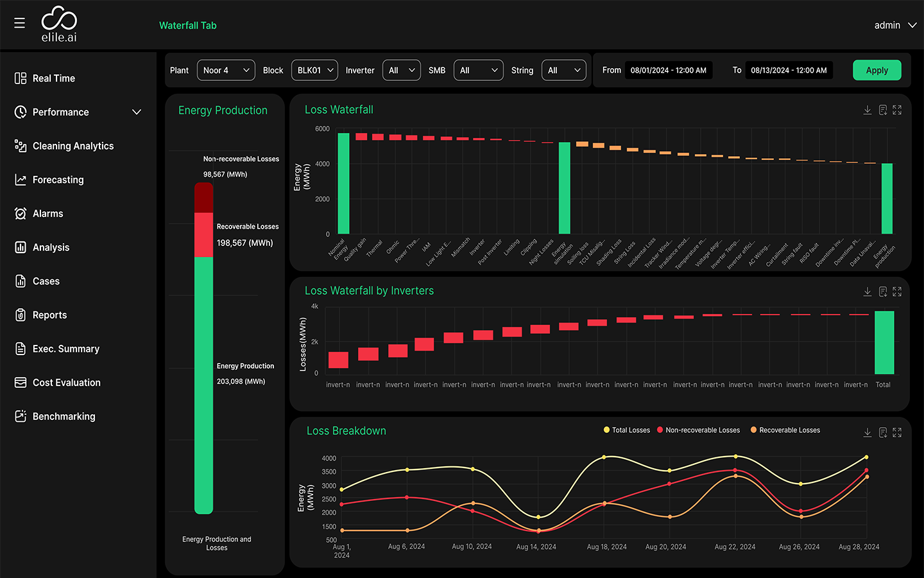The image size is (924, 578).
Task: Click the admin account label
Action: pos(887,25)
